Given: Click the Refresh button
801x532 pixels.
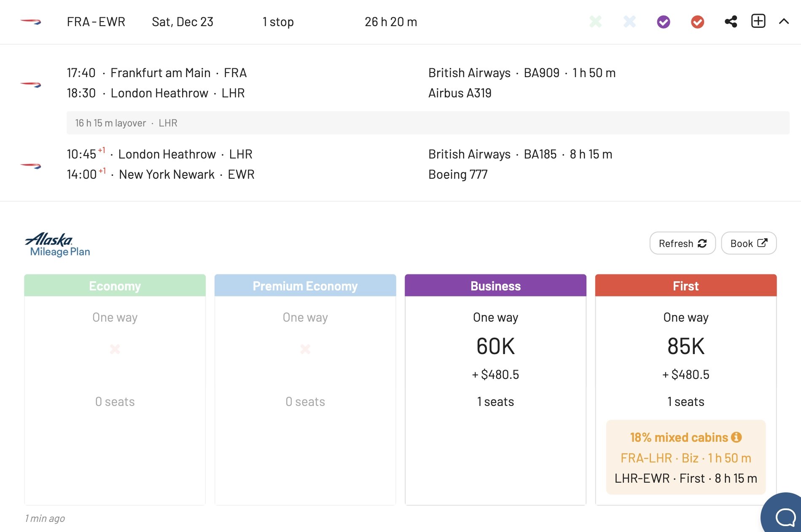Looking at the screenshot, I should click(683, 243).
